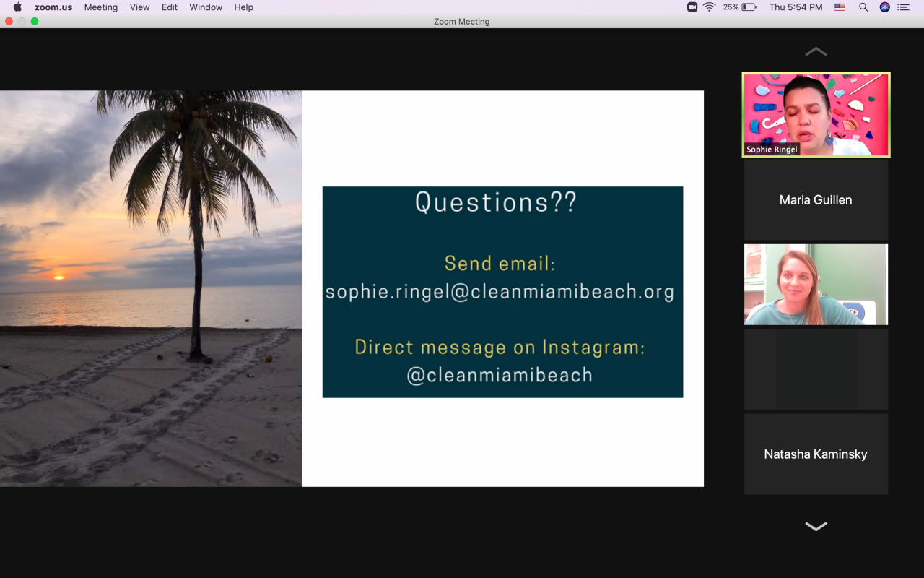The width and height of the screenshot is (924, 578).
Task: Open the Help menu
Action: [x=243, y=7]
